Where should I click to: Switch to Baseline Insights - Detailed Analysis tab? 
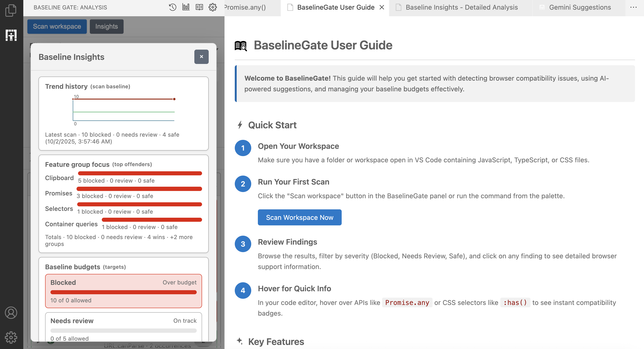pyautogui.click(x=461, y=7)
